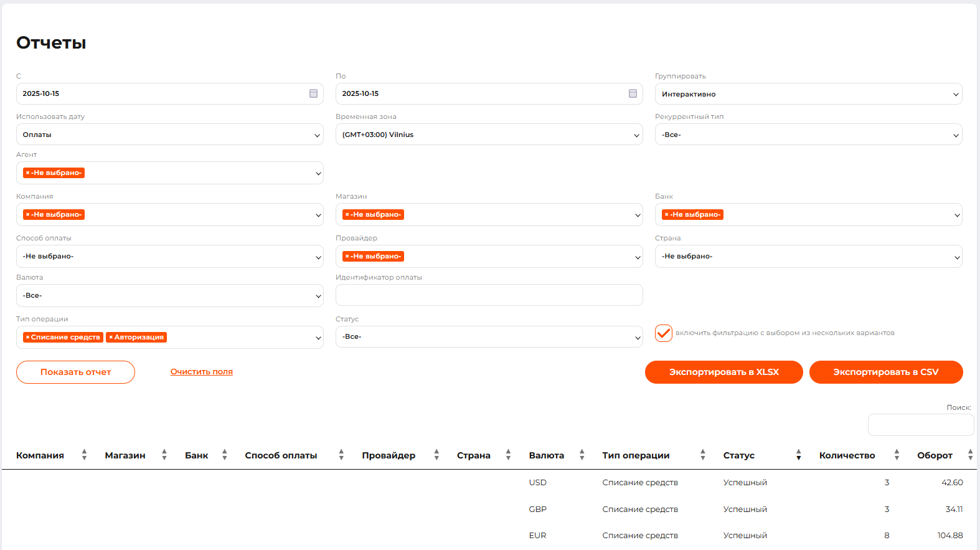Open the Статус filter dropdown
Image resolution: width=980 pixels, height=550 pixels.
(x=489, y=337)
